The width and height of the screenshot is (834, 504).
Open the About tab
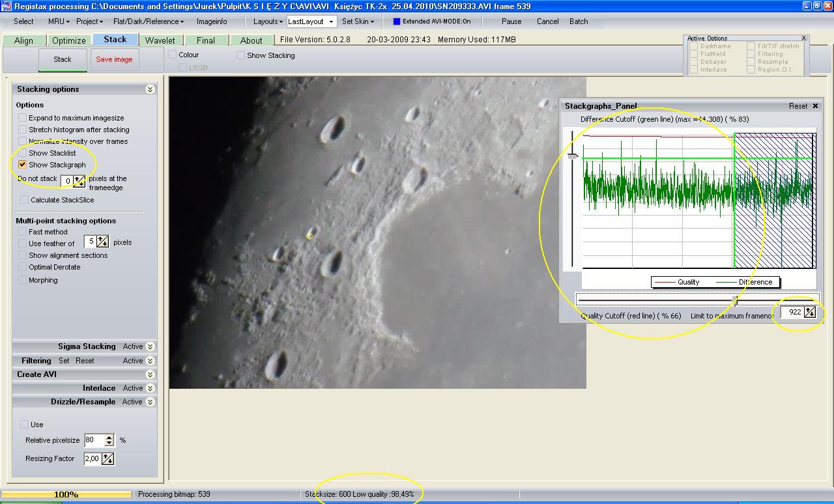[251, 40]
